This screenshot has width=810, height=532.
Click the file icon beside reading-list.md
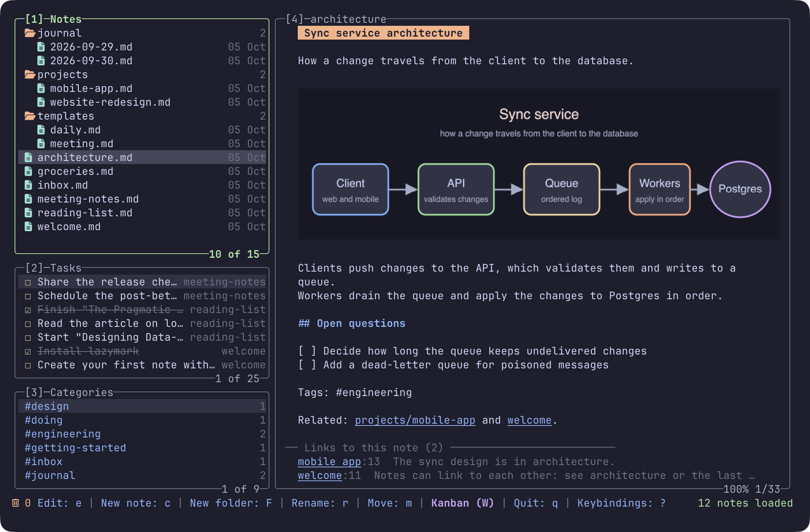tap(28, 213)
